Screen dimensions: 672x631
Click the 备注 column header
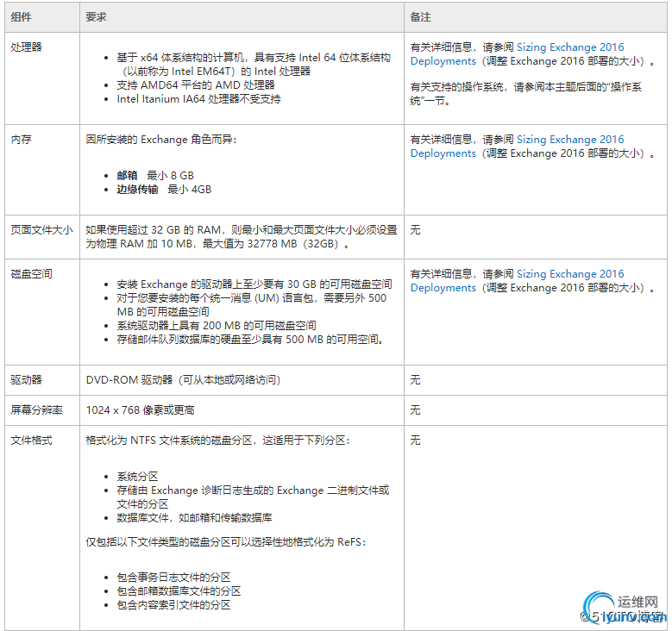pos(420,17)
